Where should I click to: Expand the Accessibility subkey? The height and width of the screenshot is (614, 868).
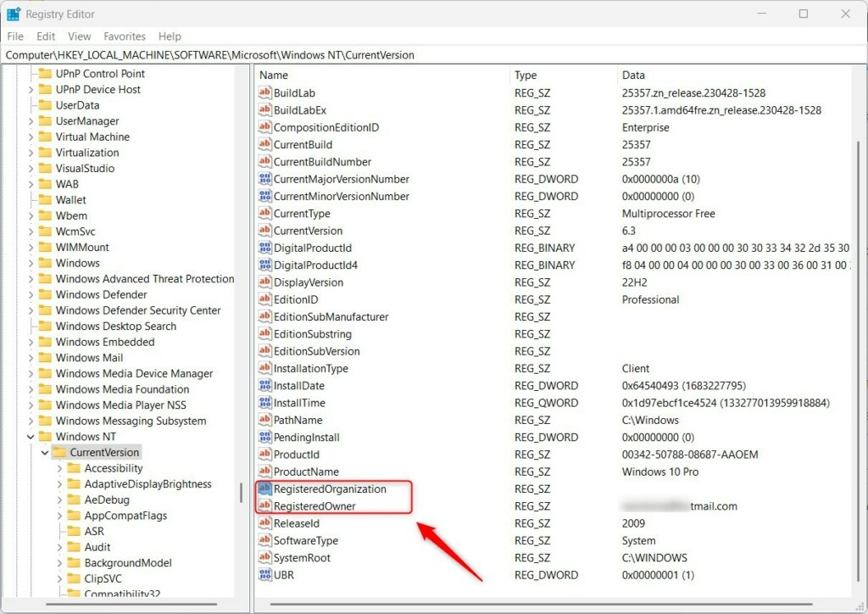tap(59, 468)
